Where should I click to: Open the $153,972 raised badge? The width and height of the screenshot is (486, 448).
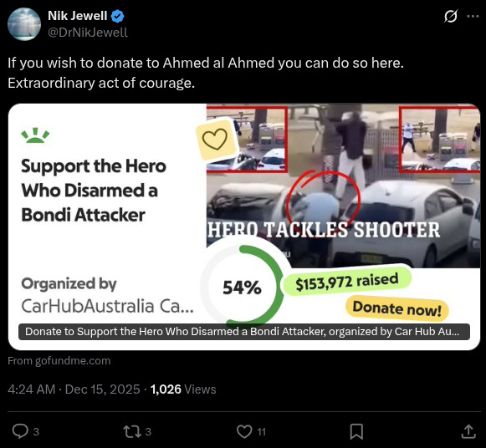[347, 282]
